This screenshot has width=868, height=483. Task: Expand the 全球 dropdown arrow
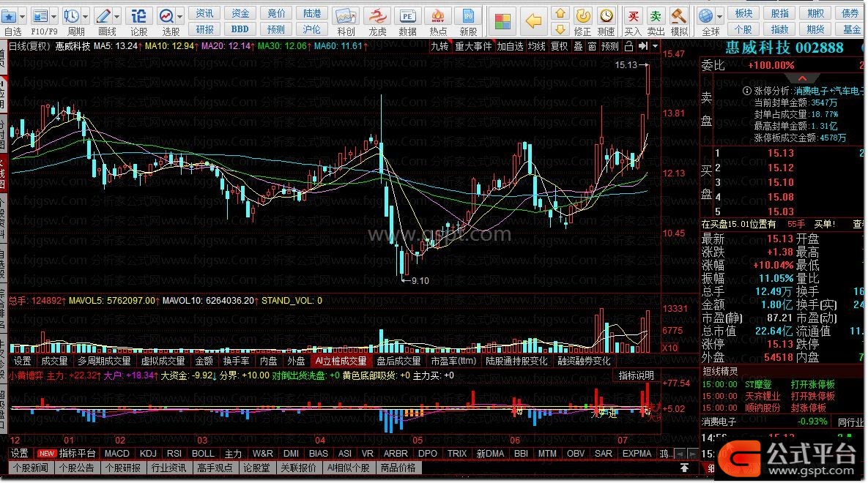719,17
